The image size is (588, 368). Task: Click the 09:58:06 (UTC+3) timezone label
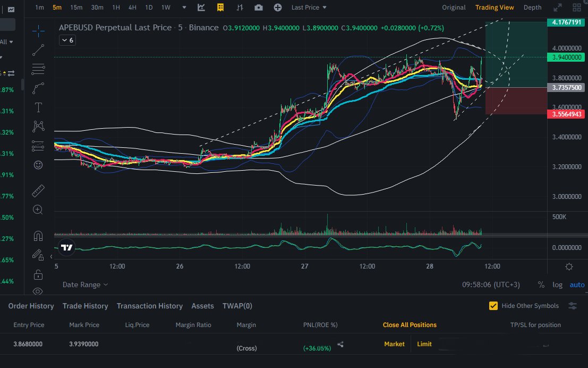coord(491,285)
